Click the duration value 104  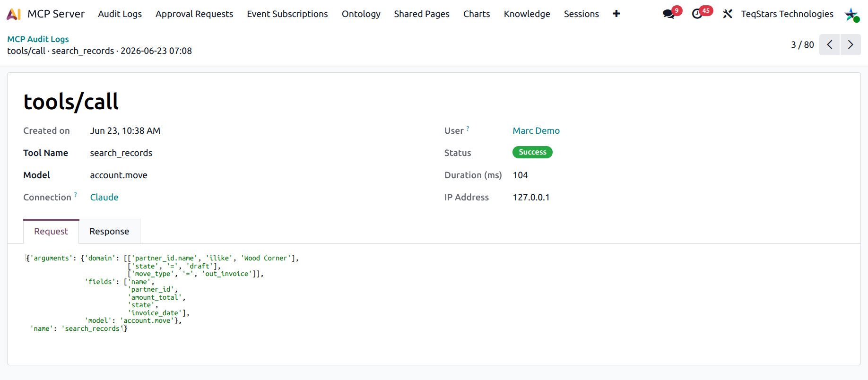(x=520, y=175)
